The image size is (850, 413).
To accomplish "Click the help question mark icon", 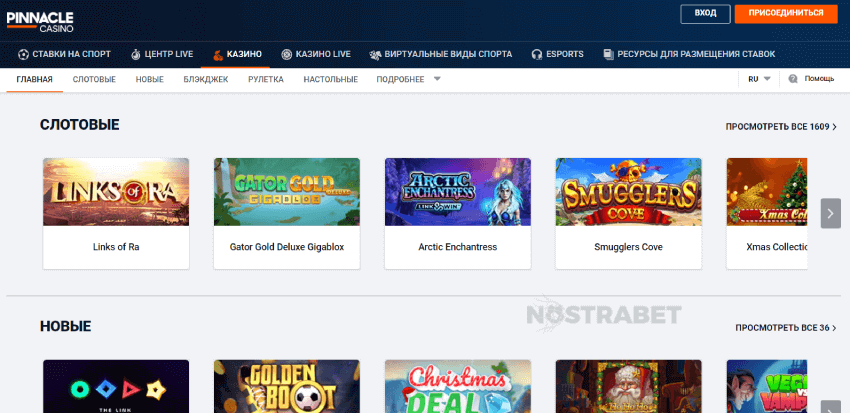I will click(793, 79).
